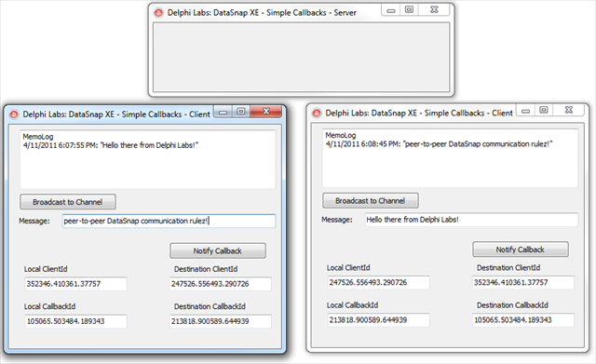This screenshot has width=596, height=364.
Task: Click the 'MemoLog' first line in the right Client memo
Action: click(x=341, y=135)
